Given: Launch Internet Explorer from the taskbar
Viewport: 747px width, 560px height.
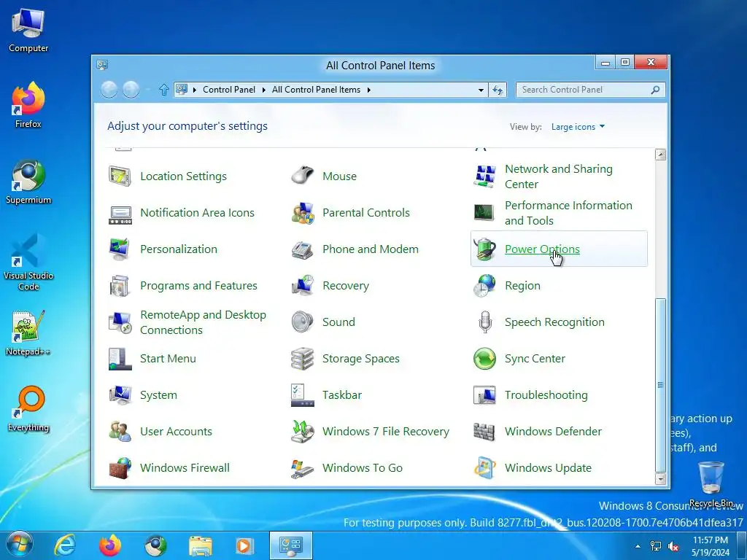Looking at the screenshot, I should pyautogui.click(x=65, y=545).
